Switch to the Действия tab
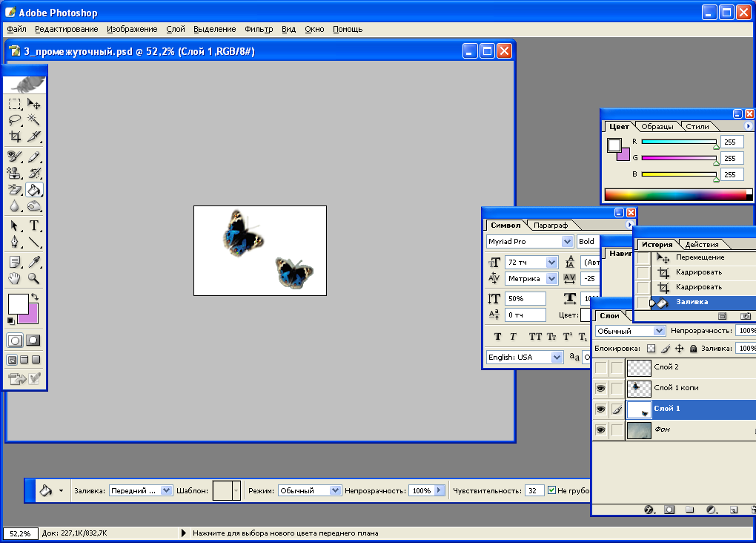 [702, 244]
